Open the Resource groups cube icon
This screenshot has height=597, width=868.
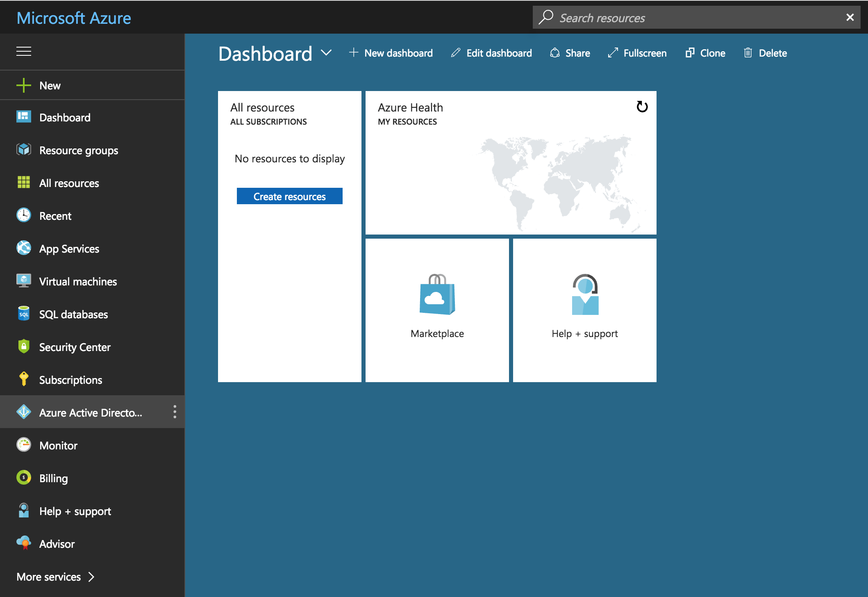[24, 150]
